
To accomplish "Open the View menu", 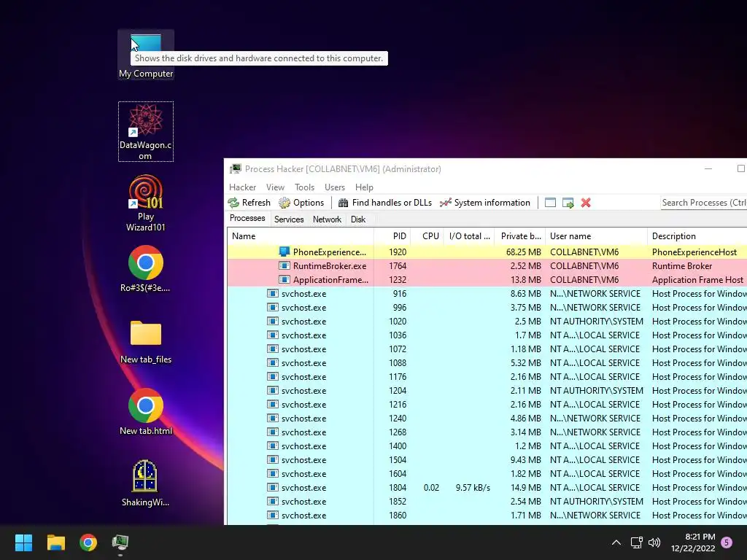I will click(x=275, y=187).
